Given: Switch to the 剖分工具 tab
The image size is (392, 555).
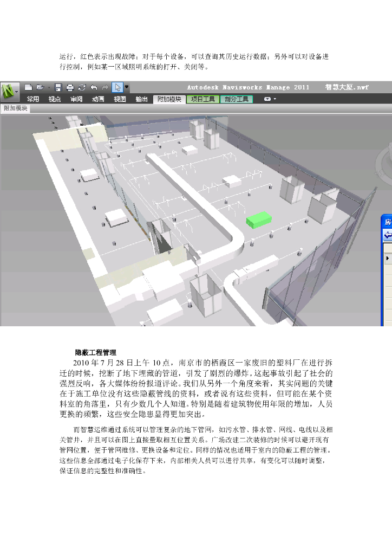Looking at the screenshot, I should (237, 99).
